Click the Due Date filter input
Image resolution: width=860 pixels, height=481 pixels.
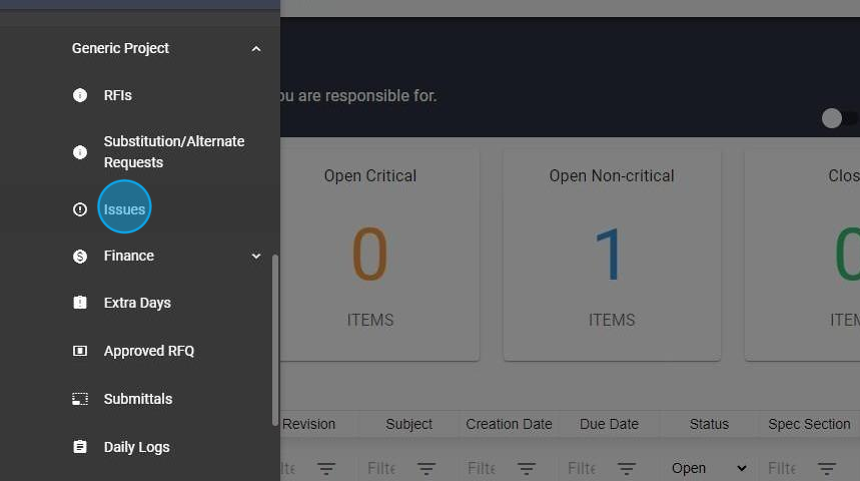click(582, 468)
